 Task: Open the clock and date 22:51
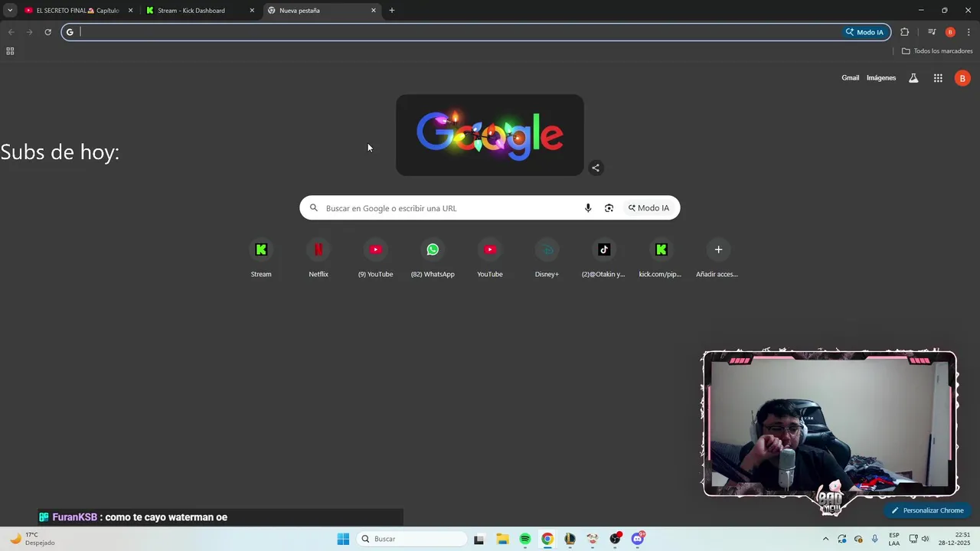click(x=955, y=539)
